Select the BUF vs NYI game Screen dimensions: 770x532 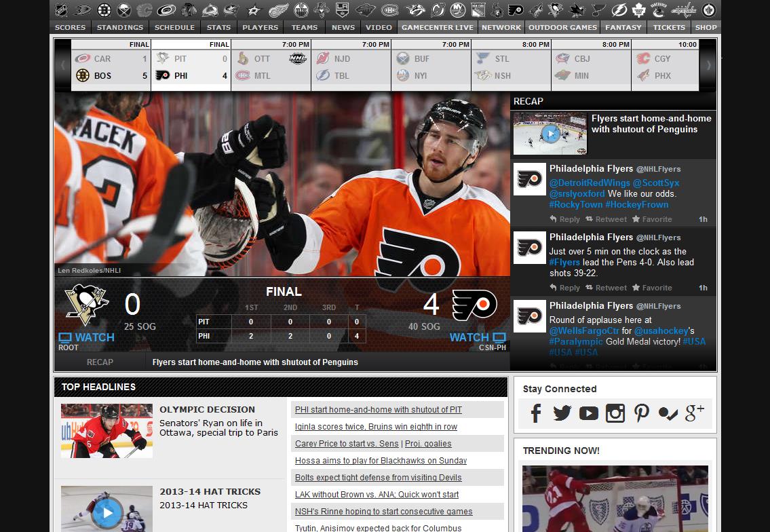(431, 65)
